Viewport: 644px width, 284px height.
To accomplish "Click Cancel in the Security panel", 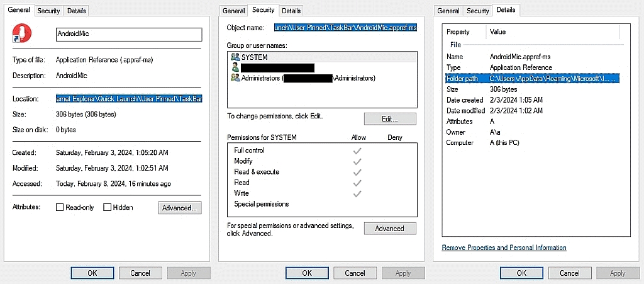I will (x=355, y=273).
